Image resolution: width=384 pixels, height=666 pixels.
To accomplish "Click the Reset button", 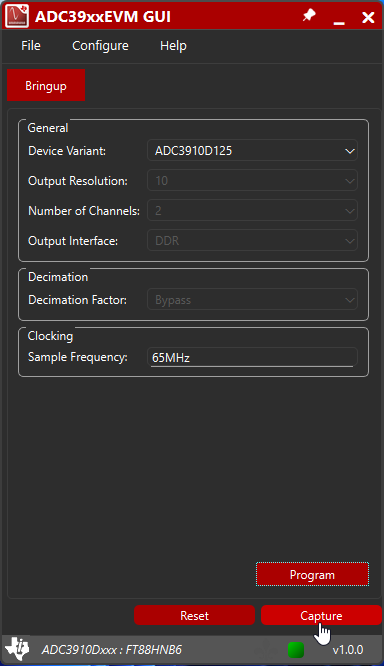I will click(195, 615).
